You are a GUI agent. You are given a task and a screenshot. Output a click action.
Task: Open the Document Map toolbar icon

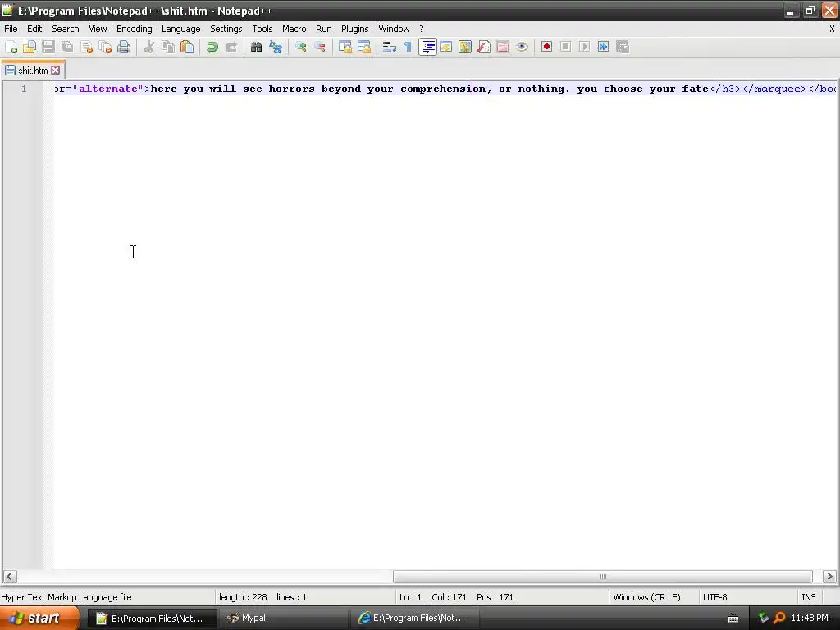(x=465, y=47)
